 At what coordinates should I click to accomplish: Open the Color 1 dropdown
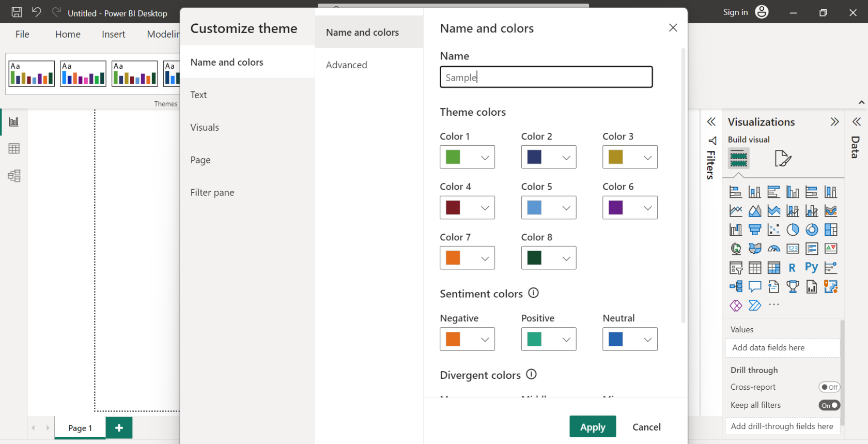pos(467,157)
